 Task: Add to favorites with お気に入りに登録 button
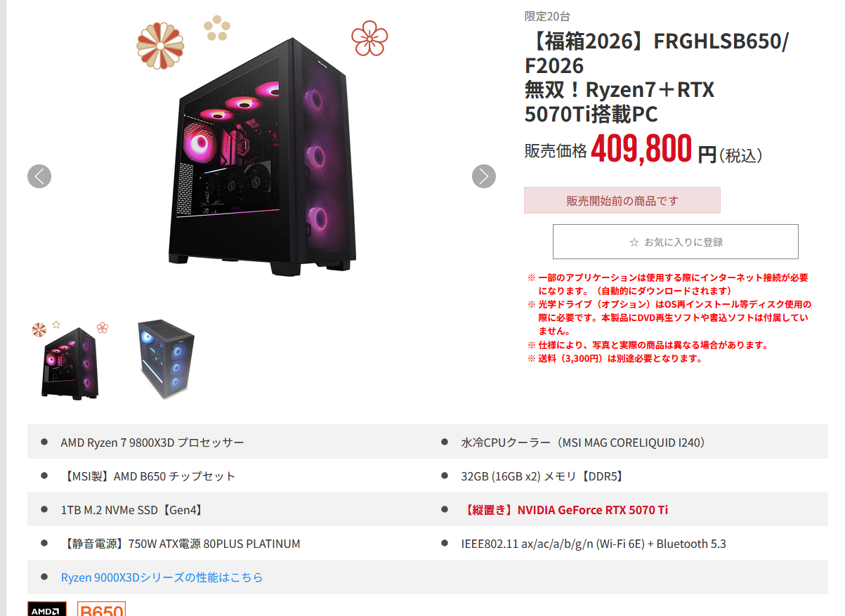pyautogui.click(x=676, y=242)
